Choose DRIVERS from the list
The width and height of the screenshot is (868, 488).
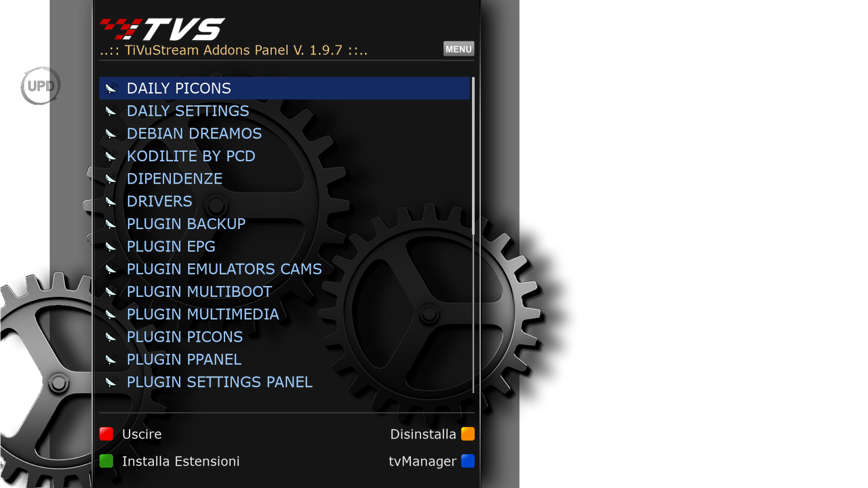click(285, 201)
